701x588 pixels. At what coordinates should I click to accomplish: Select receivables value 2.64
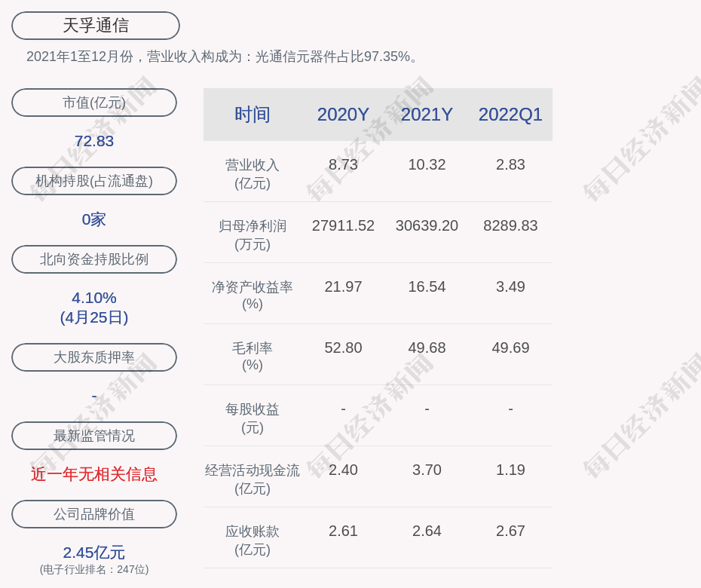tap(427, 531)
